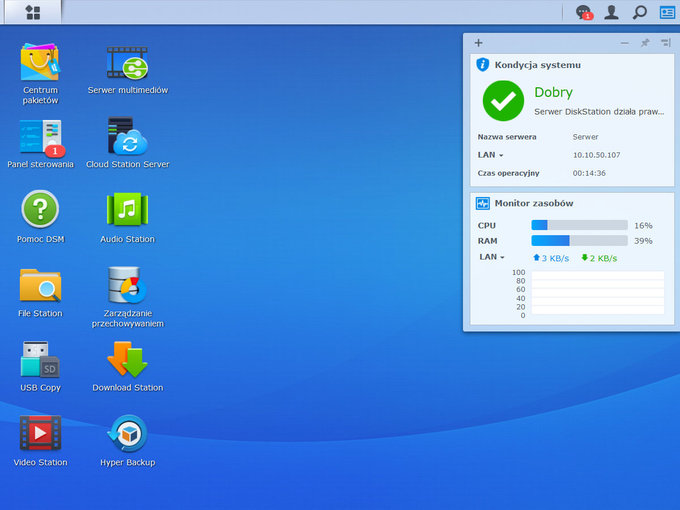Click the Czas operacyjny label

click(508, 173)
